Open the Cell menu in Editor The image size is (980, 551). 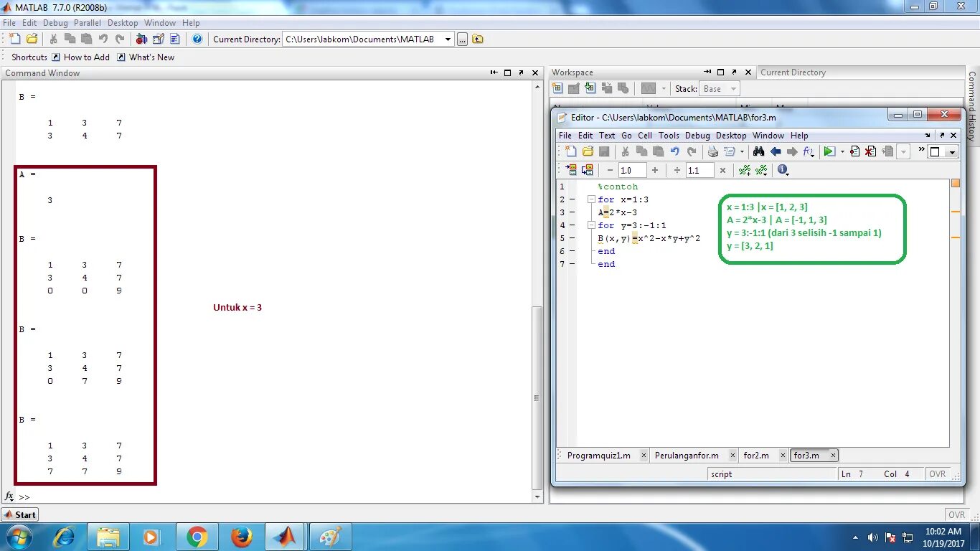point(645,136)
